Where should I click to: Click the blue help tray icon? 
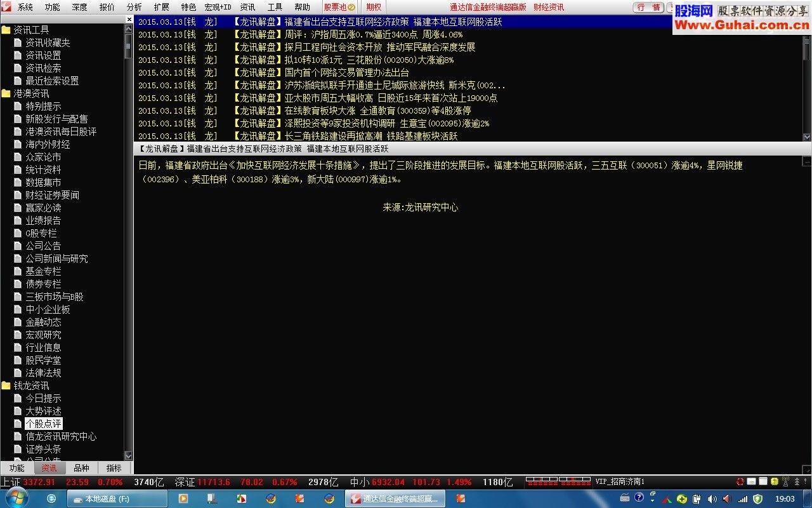(639, 498)
